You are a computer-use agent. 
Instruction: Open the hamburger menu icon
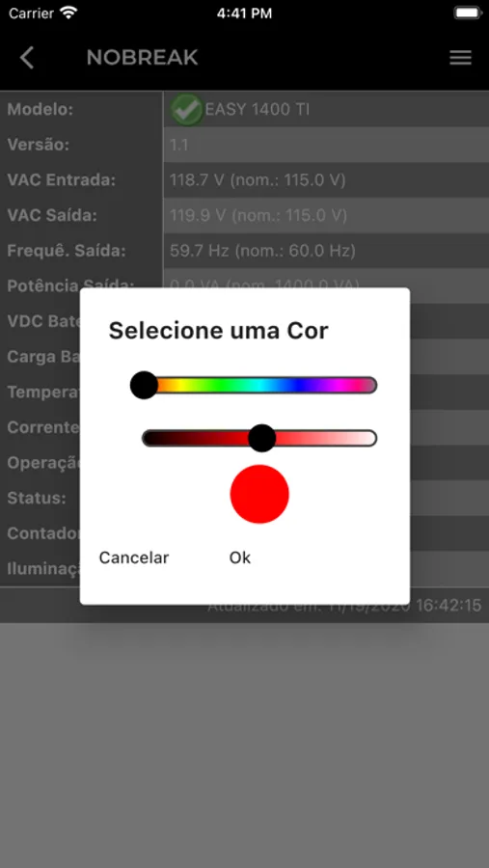point(460,58)
